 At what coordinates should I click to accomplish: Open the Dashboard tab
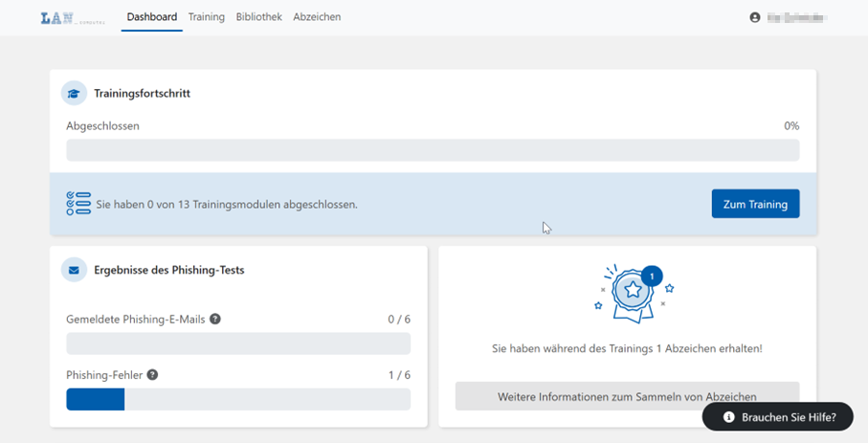(151, 17)
